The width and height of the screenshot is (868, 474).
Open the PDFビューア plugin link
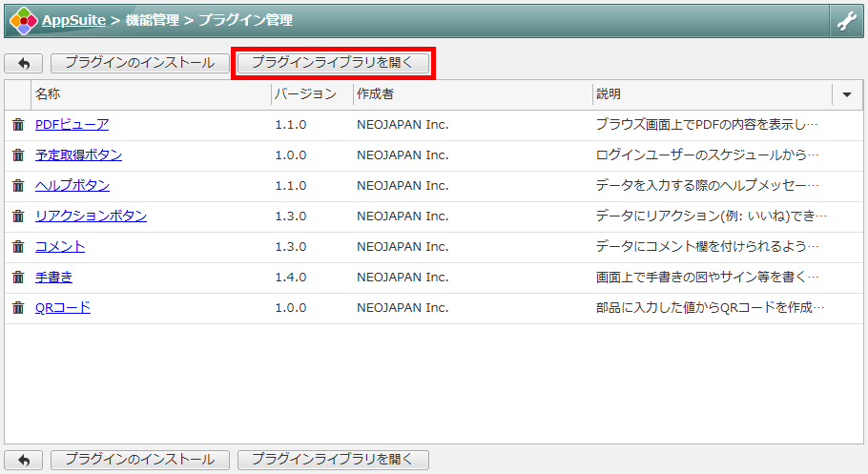click(72, 124)
